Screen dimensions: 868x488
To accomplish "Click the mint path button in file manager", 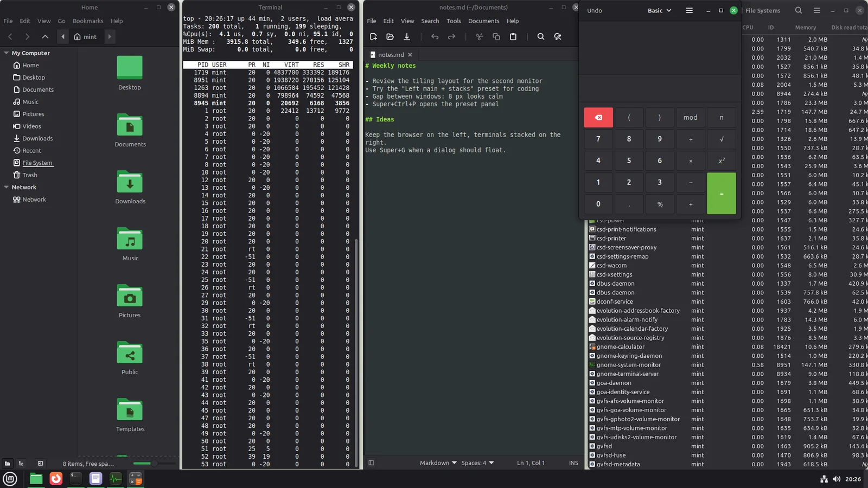I will click(x=85, y=37).
